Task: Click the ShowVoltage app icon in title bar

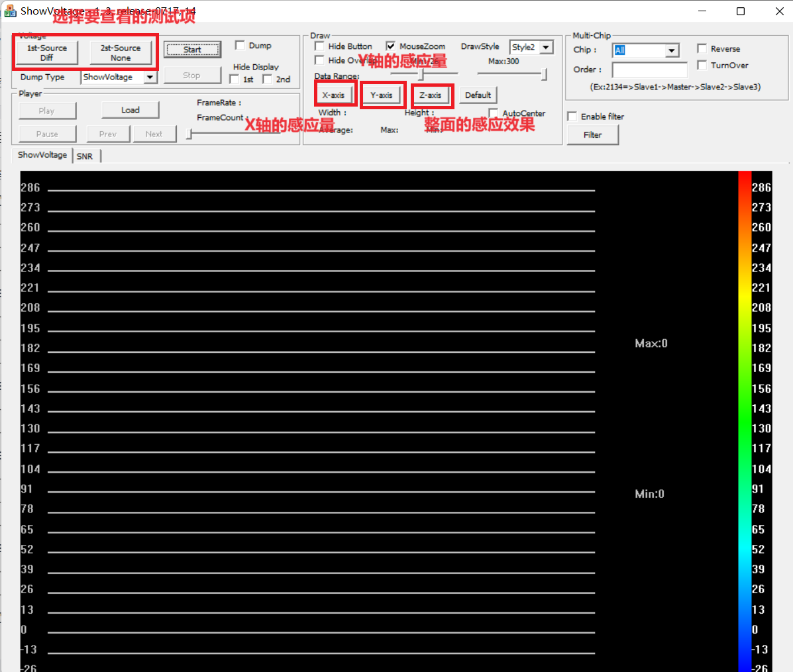Action: coord(10,11)
